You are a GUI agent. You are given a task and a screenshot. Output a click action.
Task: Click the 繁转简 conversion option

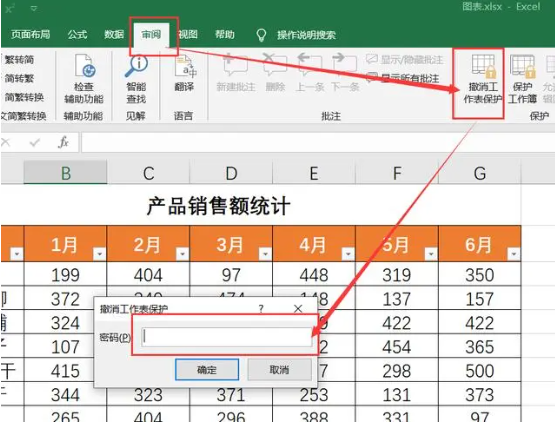coord(19,59)
